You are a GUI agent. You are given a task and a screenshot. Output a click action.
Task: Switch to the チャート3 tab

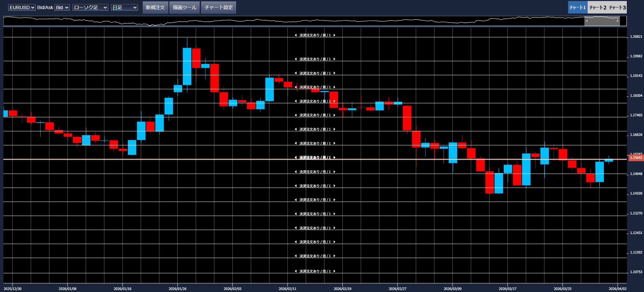click(x=617, y=7)
